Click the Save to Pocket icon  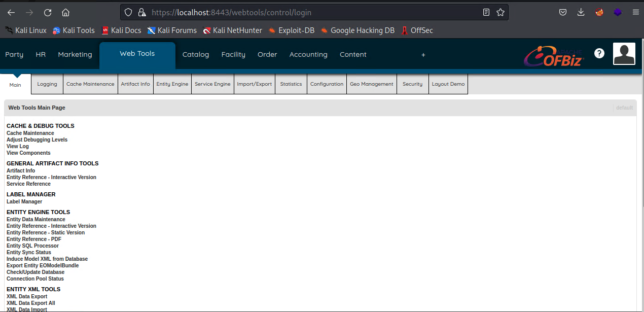pyautogui.click(x=563, y=12)
